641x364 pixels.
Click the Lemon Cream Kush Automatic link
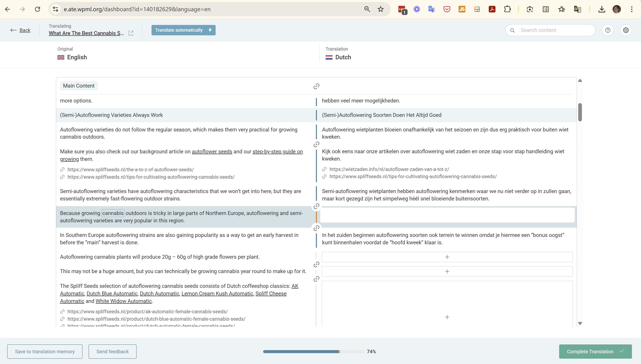(217, 294)
